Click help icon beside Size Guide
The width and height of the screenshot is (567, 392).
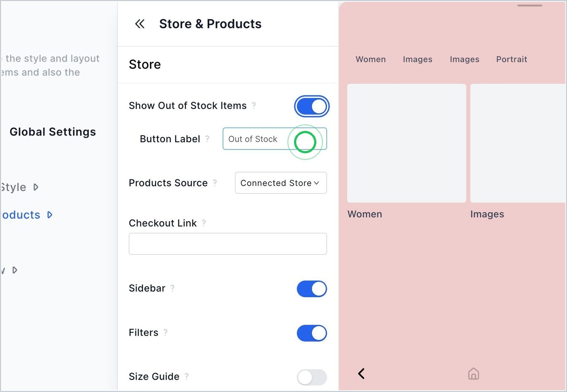(x=187, y=377)
